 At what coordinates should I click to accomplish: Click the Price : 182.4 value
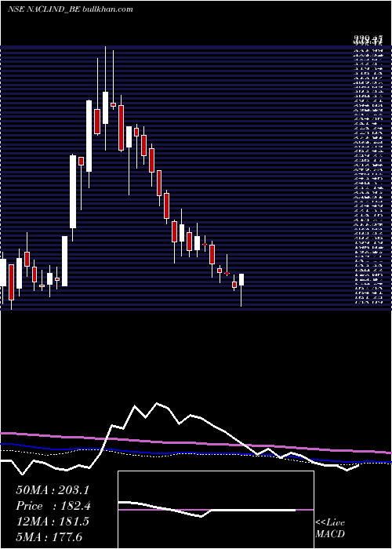tap(52, 506)
